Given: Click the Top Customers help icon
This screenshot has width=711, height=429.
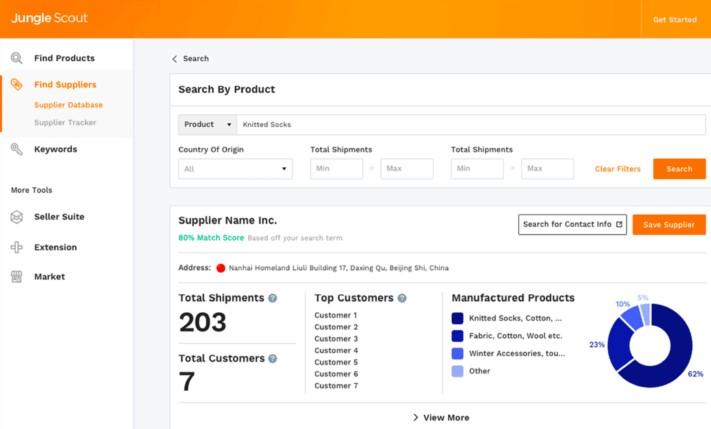Looking at the screenshot, I should click(402, 298).
